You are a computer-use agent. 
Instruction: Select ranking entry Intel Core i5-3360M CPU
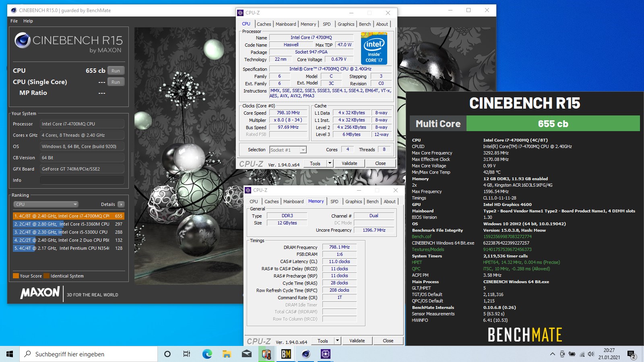click(x=68, y=224)
